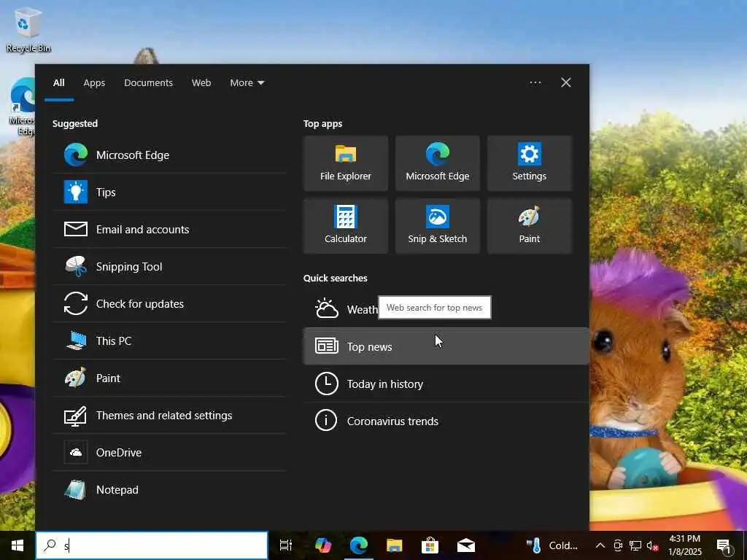Open Calculator tile in Top apps

click(345, 226)
